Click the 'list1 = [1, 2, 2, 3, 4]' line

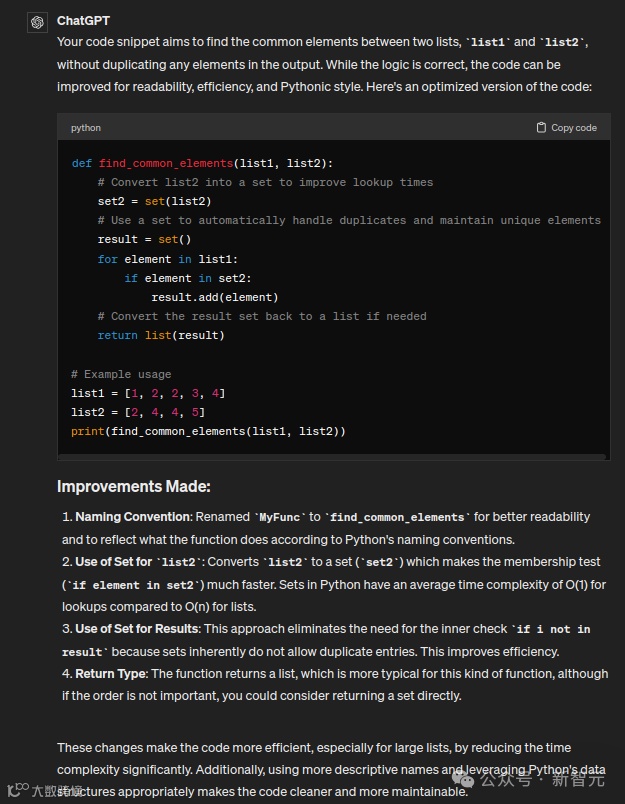click(148, 393)
